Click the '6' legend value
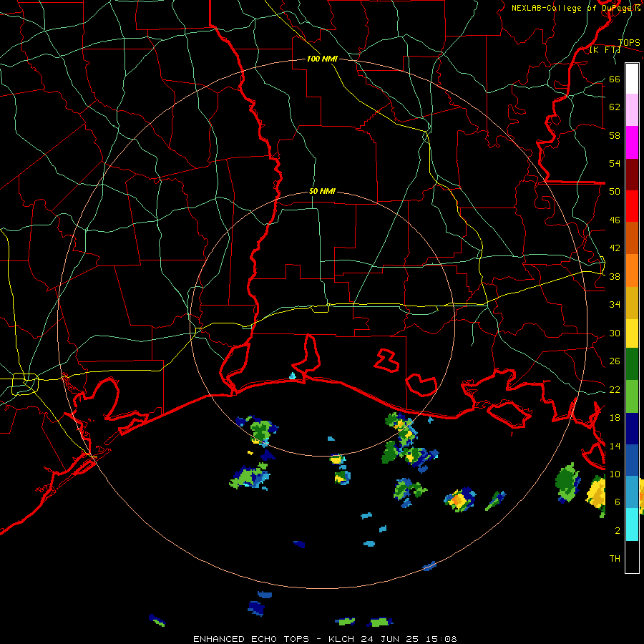This screenshot has height=644, width=644. coord(617,502)
